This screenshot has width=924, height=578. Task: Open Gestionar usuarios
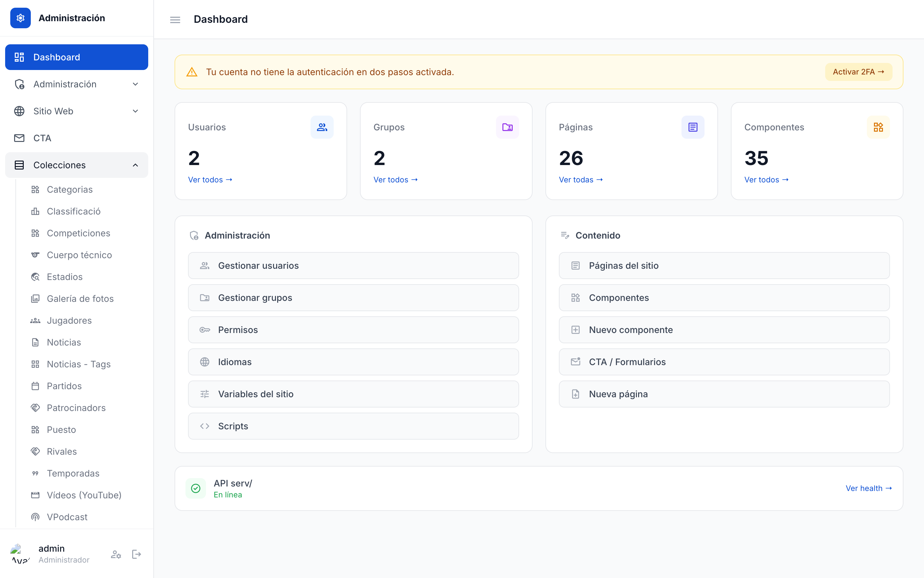(353, 266)
